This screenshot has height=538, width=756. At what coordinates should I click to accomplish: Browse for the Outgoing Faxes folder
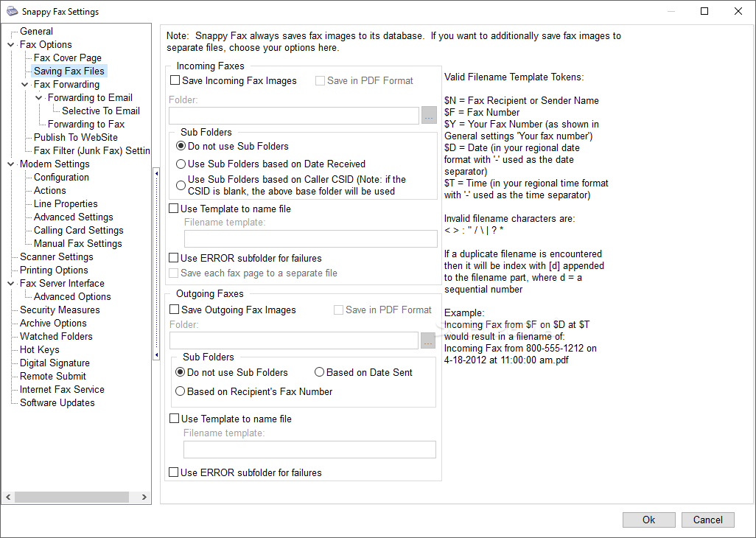click(427, 340)
